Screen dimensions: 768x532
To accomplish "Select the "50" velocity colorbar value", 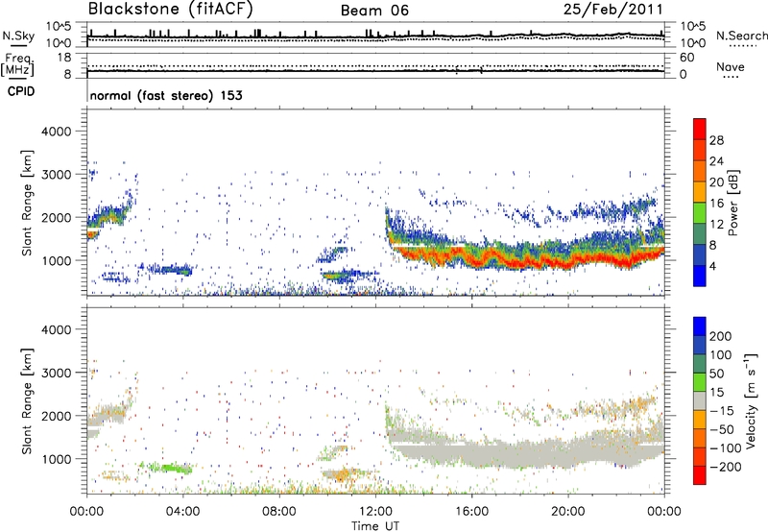I will tap(716, 374).
